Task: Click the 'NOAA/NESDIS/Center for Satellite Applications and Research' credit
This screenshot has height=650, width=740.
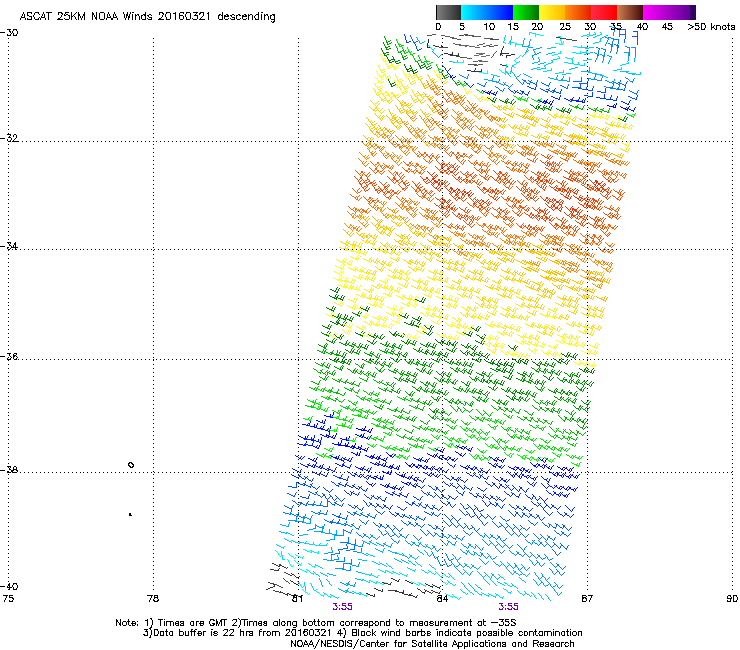Action: tap(432, 644)
